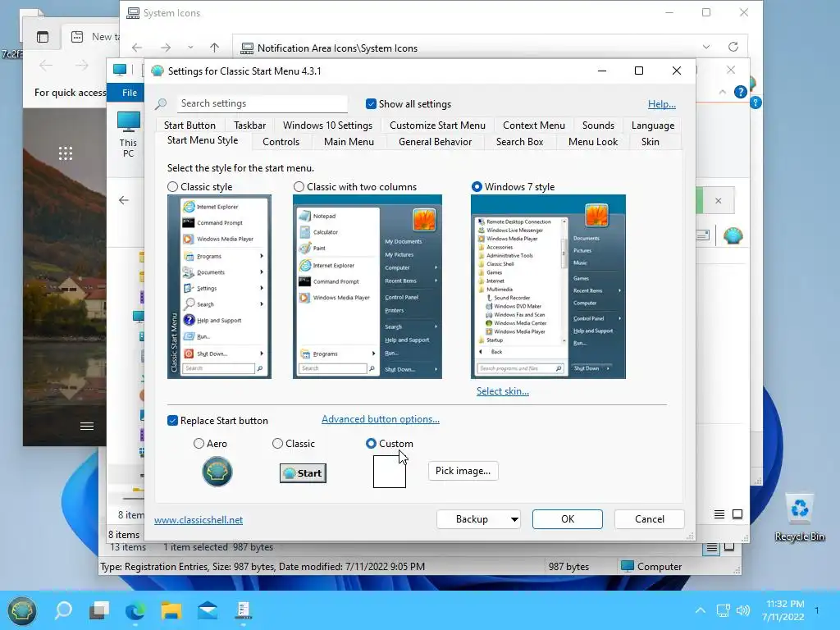Switch to the Start Button tab
This screenshot has height=630, width=840.
[189, 126]
